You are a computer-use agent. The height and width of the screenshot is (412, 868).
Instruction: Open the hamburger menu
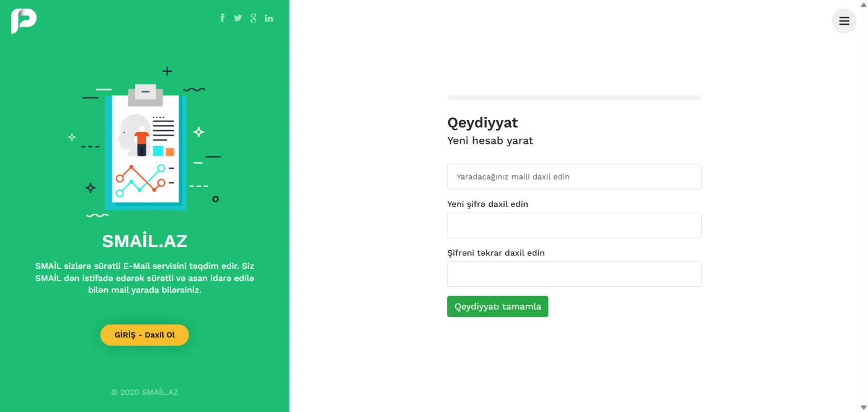click(844, 21)
